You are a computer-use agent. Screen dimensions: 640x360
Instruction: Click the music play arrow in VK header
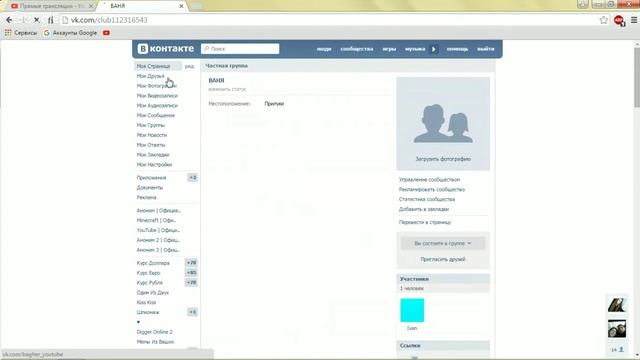click(433, 49)
